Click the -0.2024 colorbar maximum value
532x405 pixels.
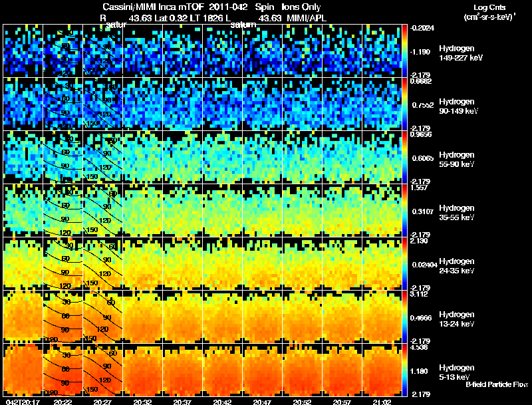click(x=422, y=28)
